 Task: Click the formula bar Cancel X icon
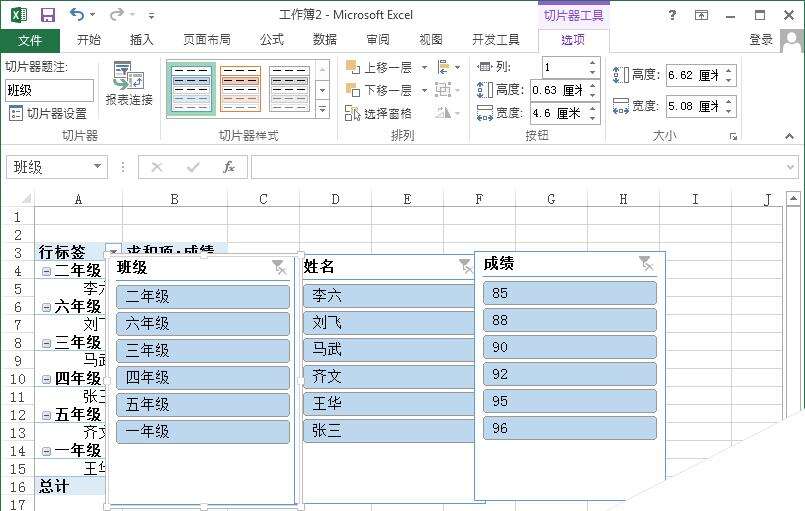(x=157, y=167)
